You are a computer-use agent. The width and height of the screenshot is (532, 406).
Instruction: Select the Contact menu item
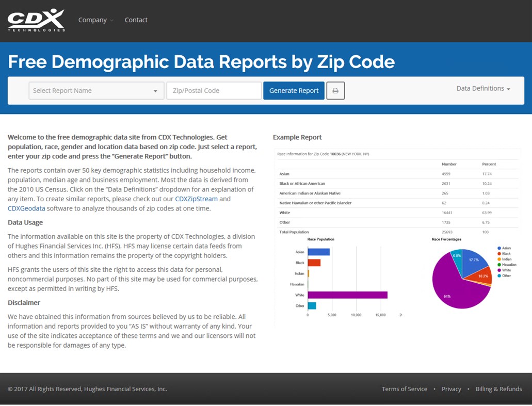[136, 20]
